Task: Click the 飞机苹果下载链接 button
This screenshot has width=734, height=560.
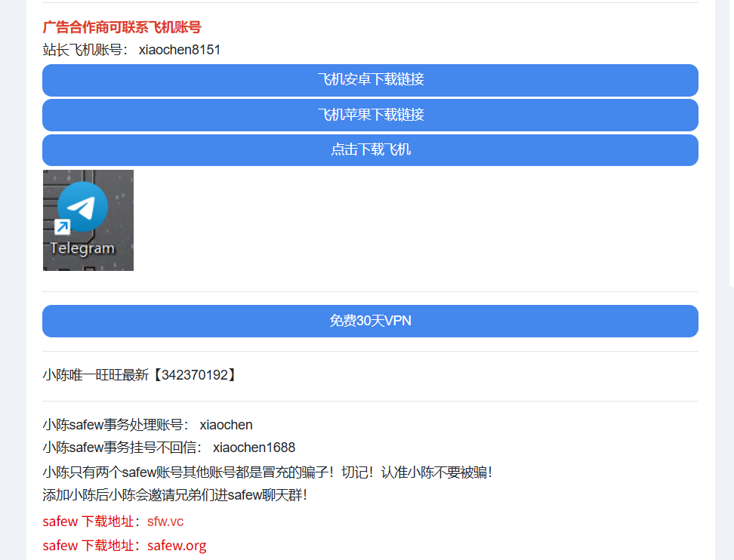Action: click(370, 115)
